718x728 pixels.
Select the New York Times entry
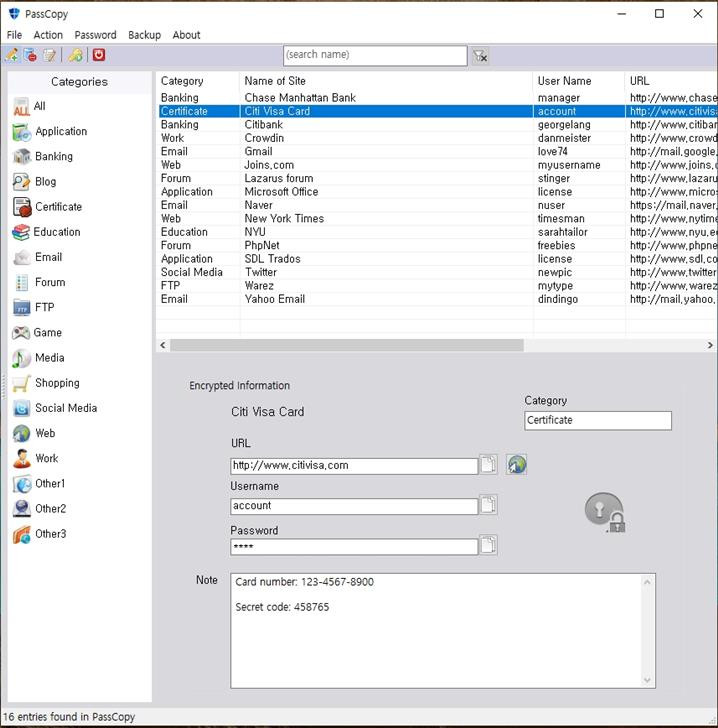(437, 219)
